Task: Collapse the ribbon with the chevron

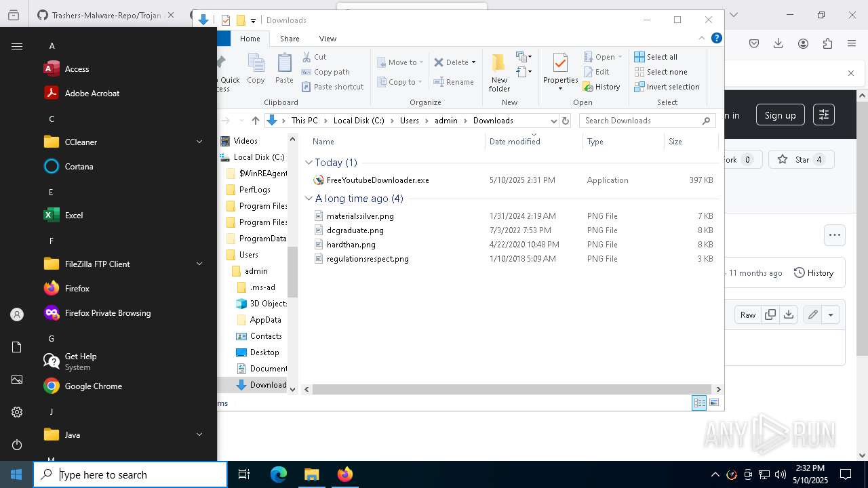Action: (x=702, y=38)
